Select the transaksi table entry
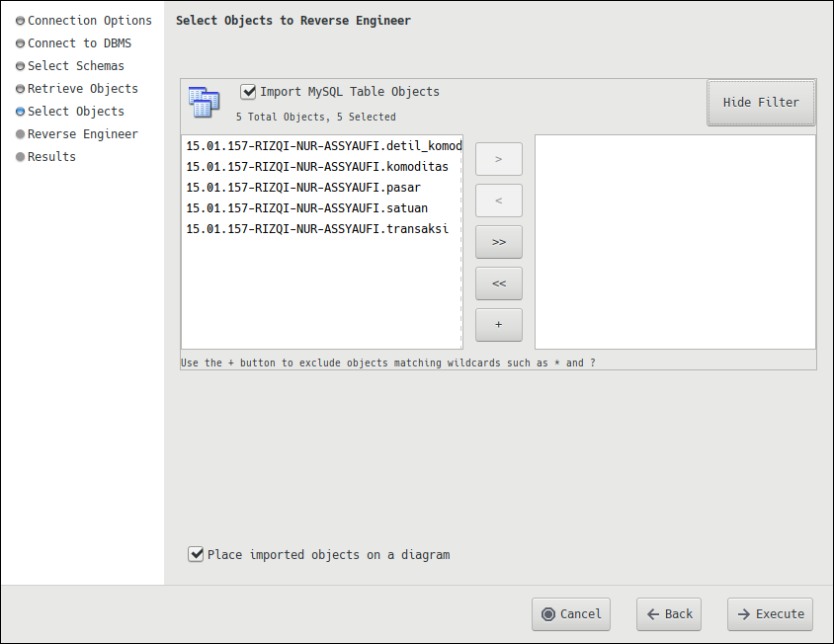This screenshot has width=834, height=644. pos(317,229)
